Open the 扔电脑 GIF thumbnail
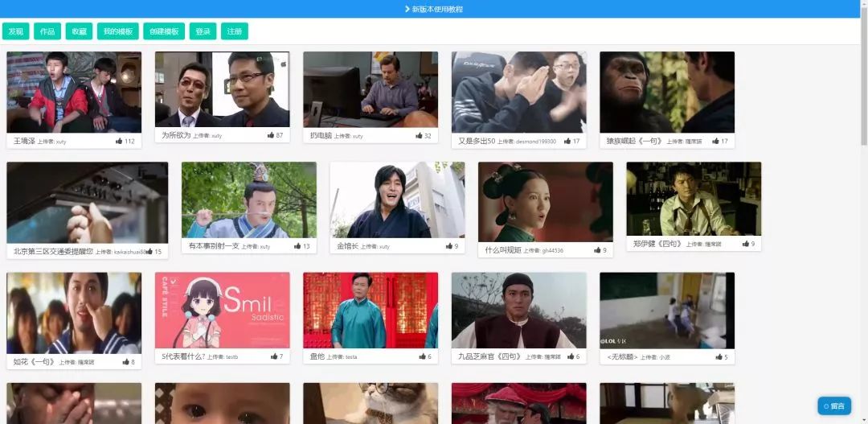868x424 pixels. tap(371, 89)
